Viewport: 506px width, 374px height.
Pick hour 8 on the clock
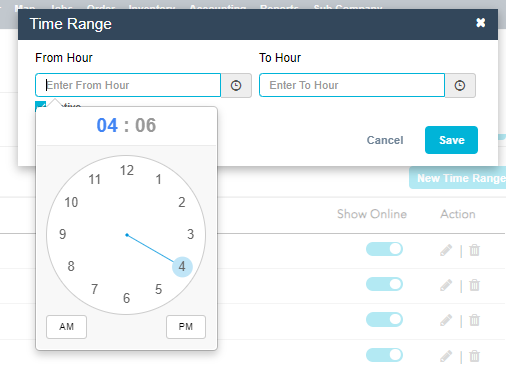point(71,266)
